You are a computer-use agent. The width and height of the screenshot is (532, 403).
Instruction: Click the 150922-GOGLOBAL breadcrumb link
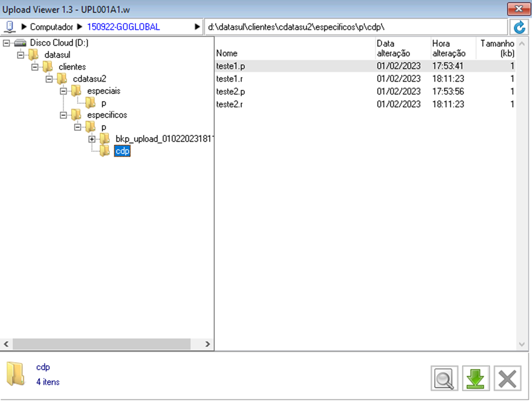(123, 27)
